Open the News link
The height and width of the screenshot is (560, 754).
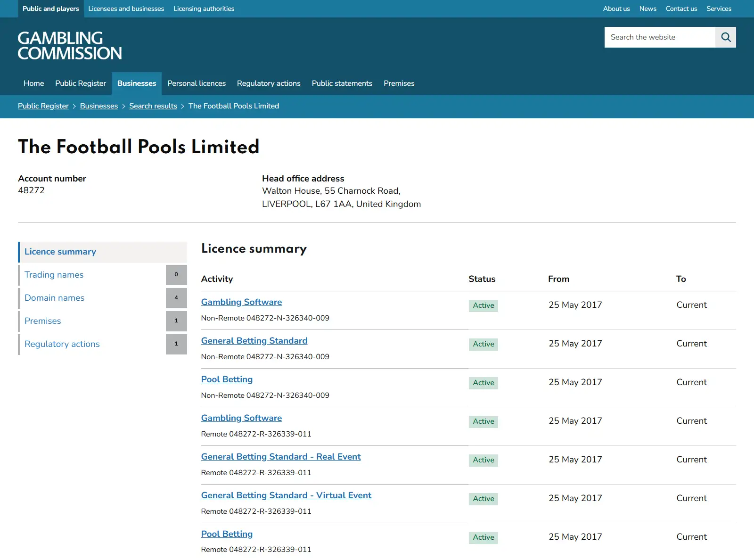pyautogui.click(x=648, y=8)
